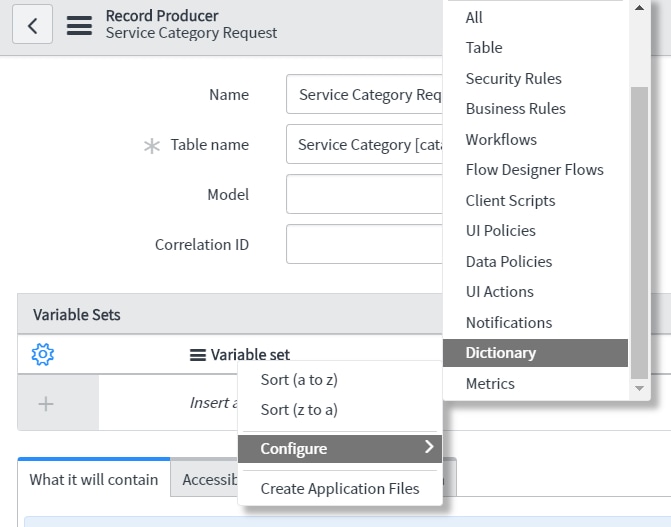Open Variable set column options menu icon
Image resolution: width=671 pixels, height=527 pixels.
198,355
